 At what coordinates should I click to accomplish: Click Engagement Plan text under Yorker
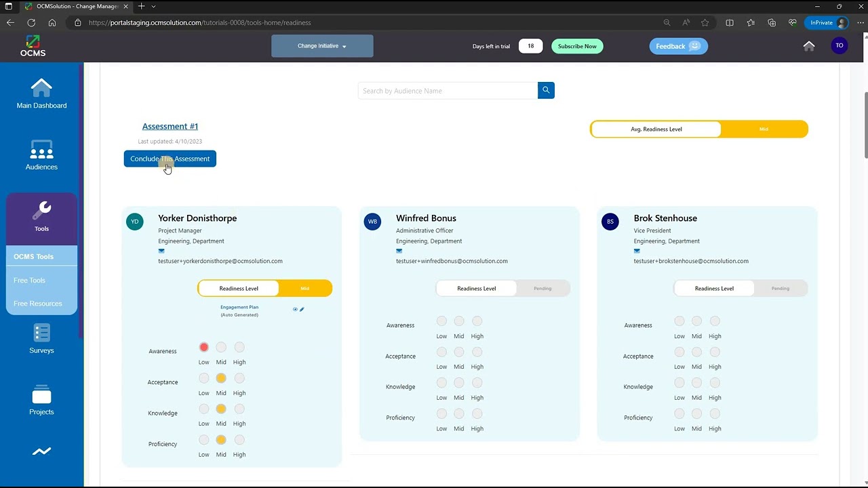[239, 307]
